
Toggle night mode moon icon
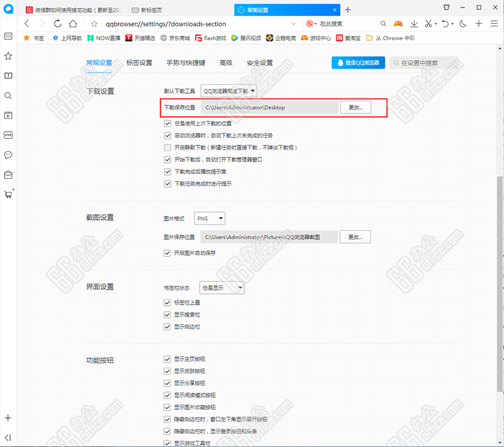(x=463, y=24)
